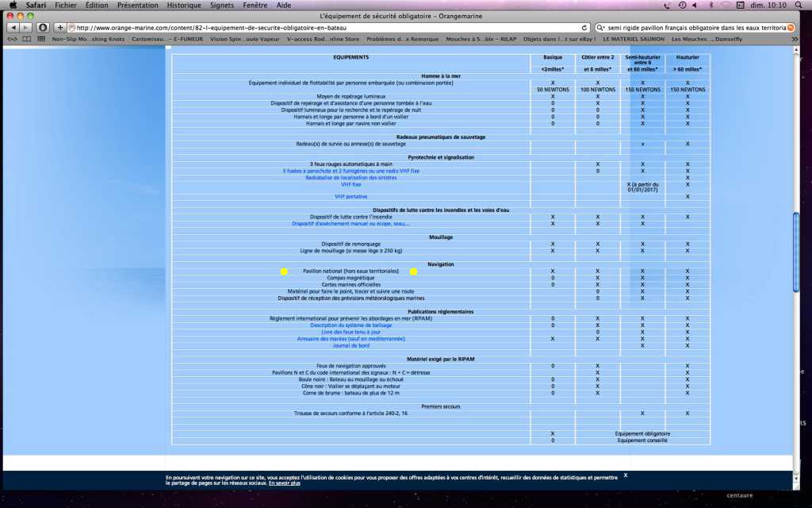Screen dimensions: 812x508
Task: Click the "VHF portative" link
Action: pos(351,196)
